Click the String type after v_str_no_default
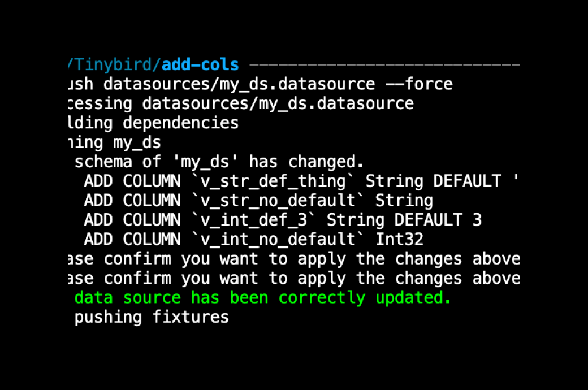The height and width of the screenshot is (390, 588). pos(404,200)
